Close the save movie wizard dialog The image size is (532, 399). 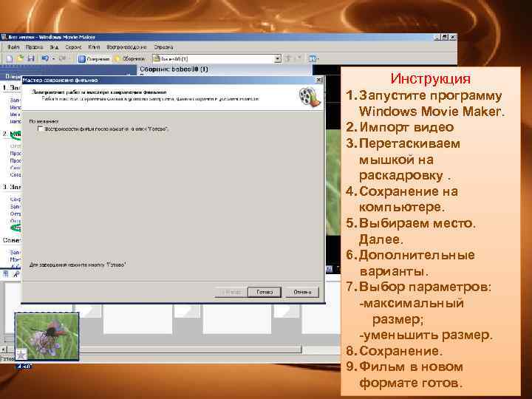pos(318,80)
